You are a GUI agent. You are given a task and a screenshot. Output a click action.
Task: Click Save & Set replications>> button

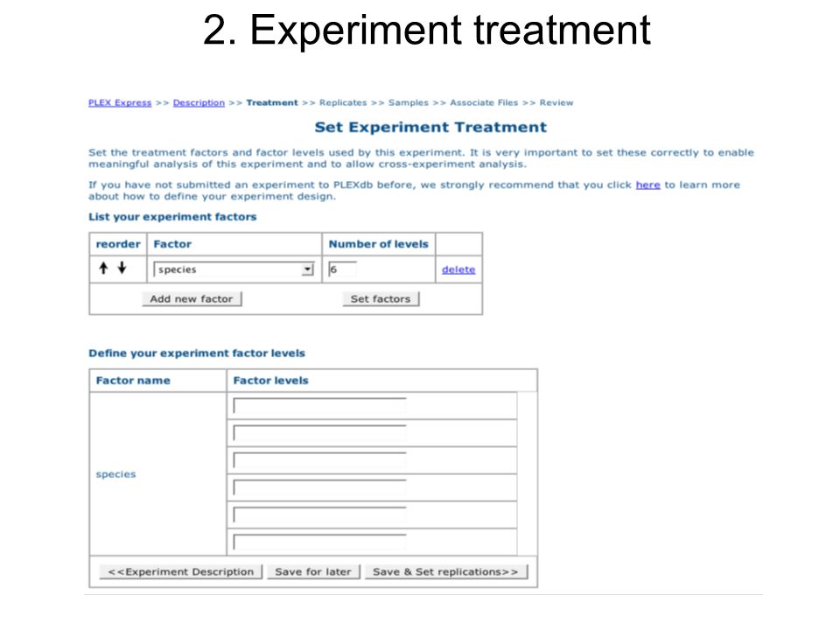pos(445,571)
